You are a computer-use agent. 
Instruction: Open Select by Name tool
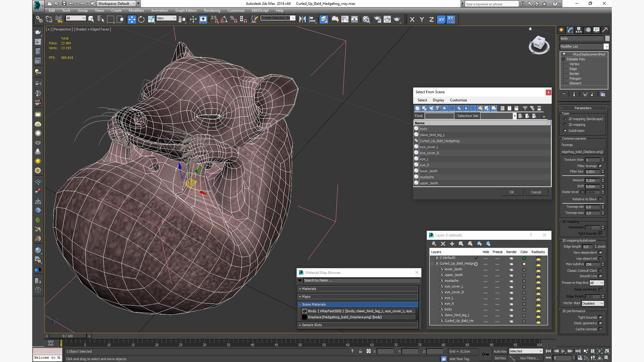(x=101, y=19)
